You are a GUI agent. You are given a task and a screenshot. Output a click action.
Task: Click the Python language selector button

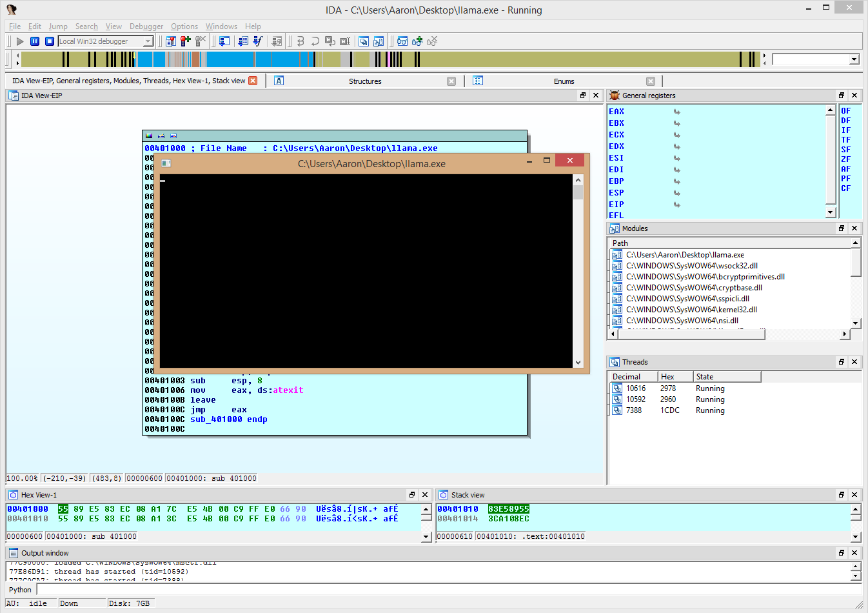tap(20, 590)
